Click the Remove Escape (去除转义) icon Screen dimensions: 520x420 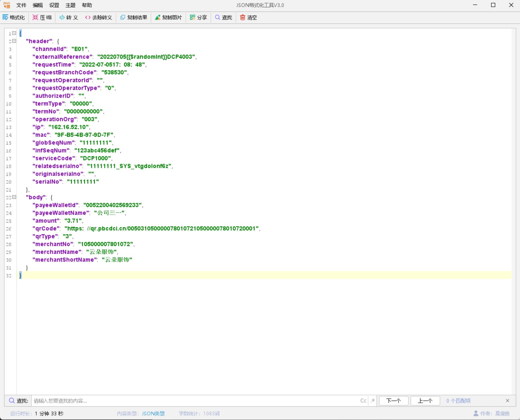click(88, 18)
